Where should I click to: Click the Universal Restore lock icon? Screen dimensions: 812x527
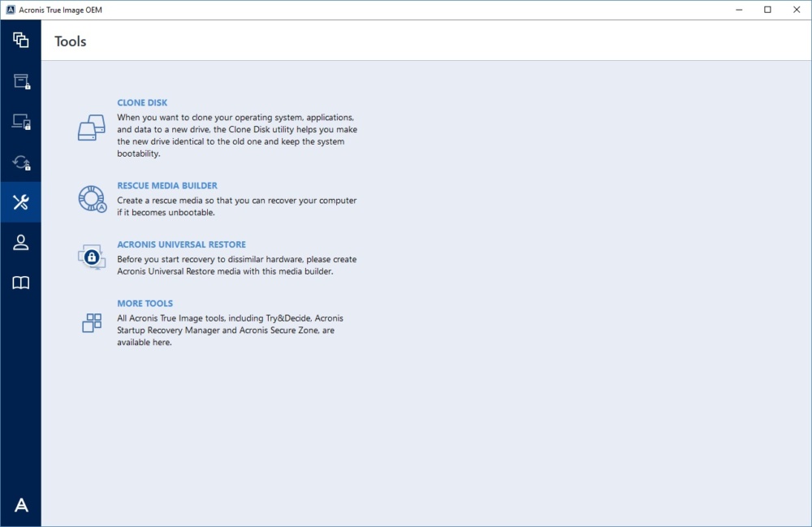[92, 257]
